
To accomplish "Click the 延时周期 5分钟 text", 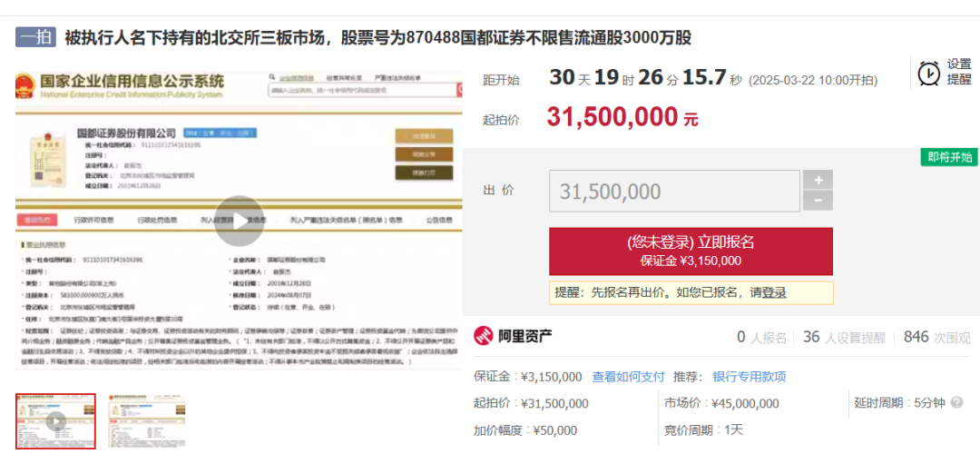I will point(899,403).
